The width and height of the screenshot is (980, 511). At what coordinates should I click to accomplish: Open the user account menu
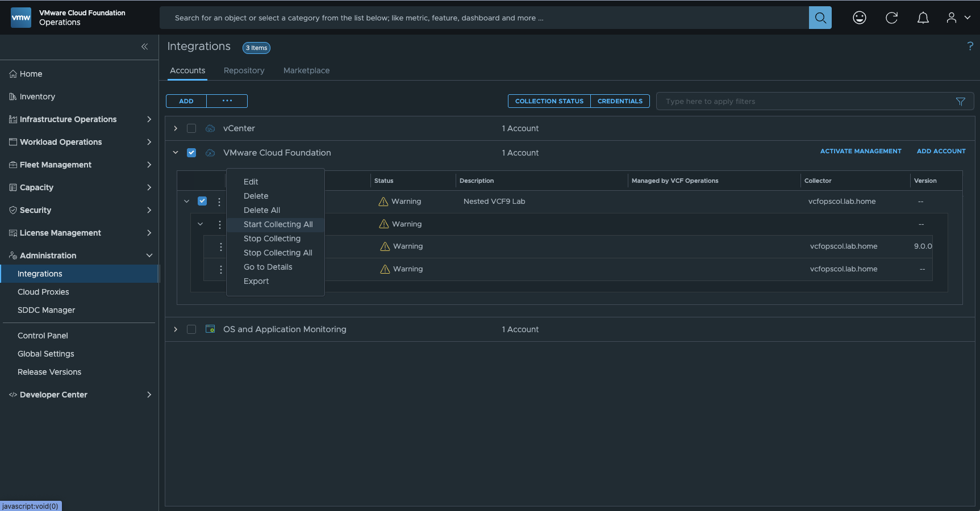(958, 18)
